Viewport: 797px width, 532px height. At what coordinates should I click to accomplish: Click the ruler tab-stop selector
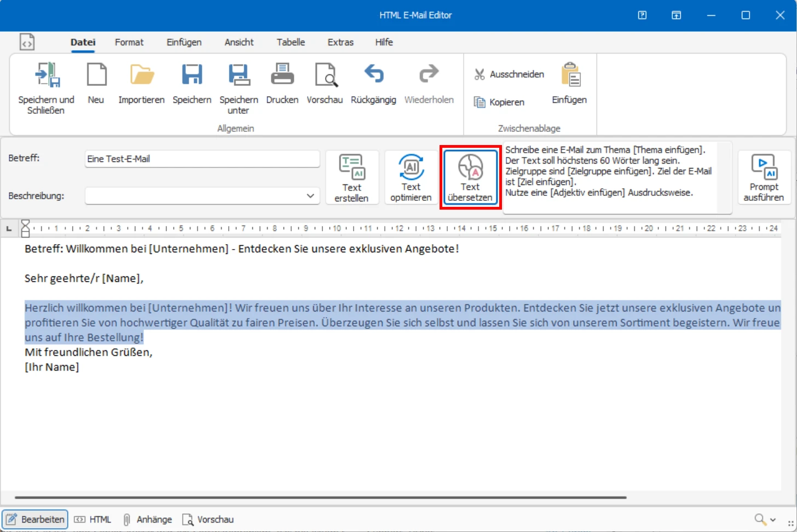click(9, 228)
